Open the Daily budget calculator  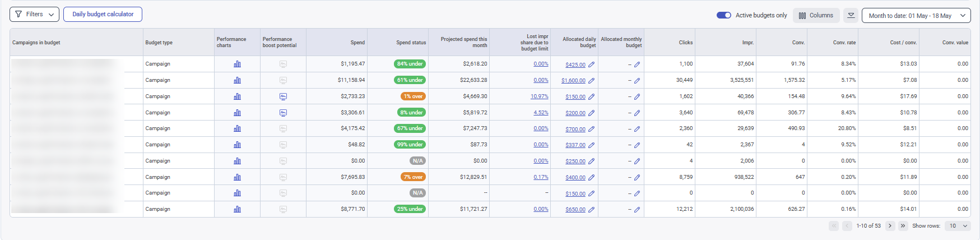click(103, 14)
